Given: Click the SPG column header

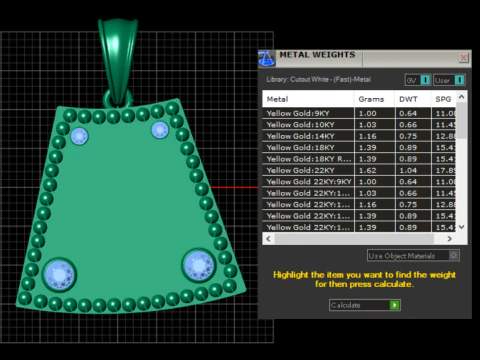Looking at the screenshot, I should [443, 99].
